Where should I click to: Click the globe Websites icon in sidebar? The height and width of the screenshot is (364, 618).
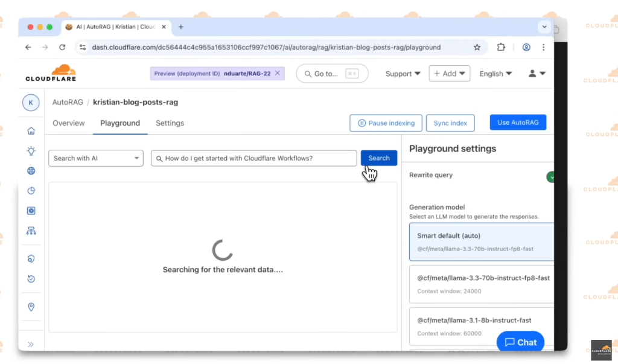coord(31,170)
